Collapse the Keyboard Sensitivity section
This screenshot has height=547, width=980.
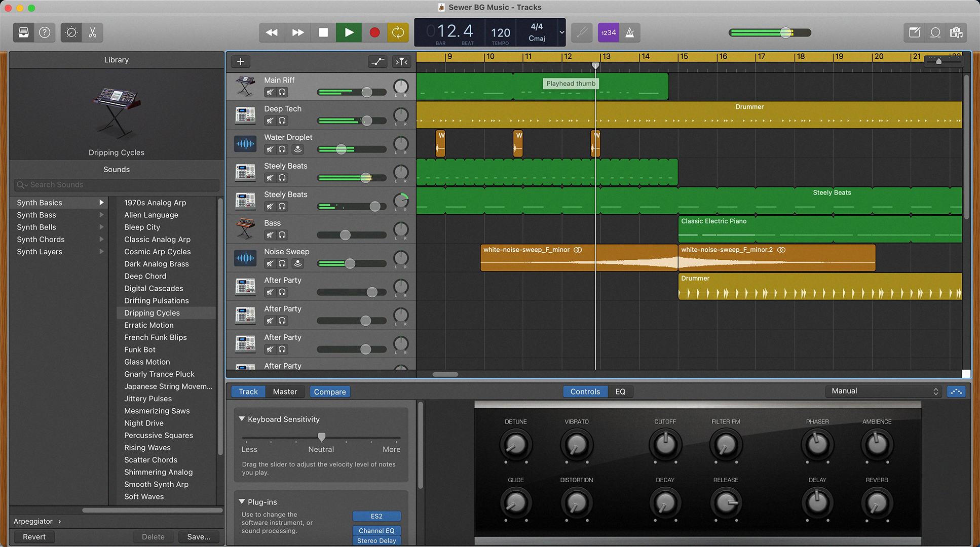[x=242, y=419]
